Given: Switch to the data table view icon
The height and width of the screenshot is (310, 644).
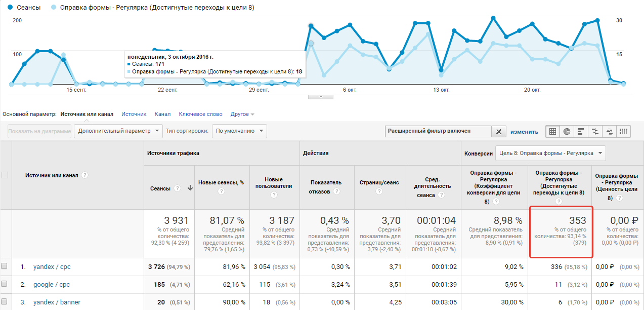Looking at the screenshot, I should click(x=552, y=131).
